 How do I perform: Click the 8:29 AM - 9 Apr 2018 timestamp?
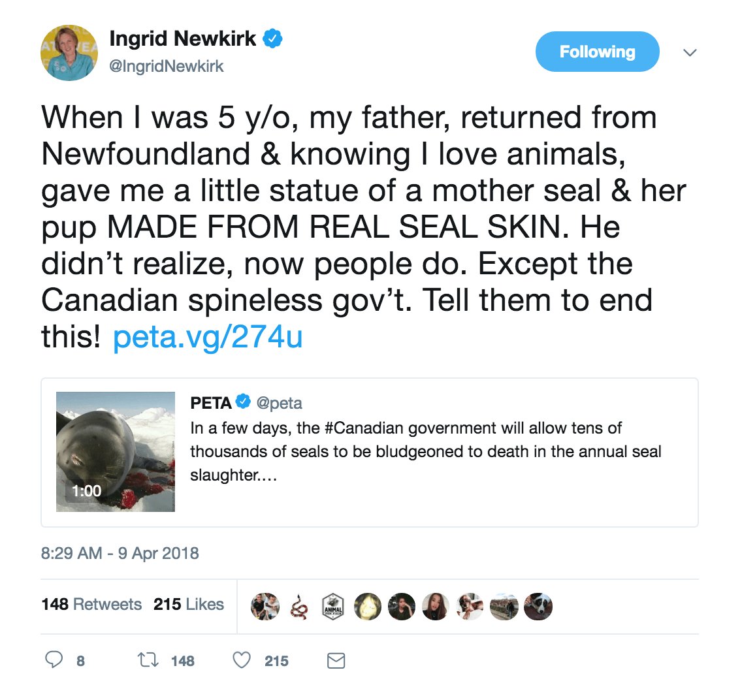[120, 553]
